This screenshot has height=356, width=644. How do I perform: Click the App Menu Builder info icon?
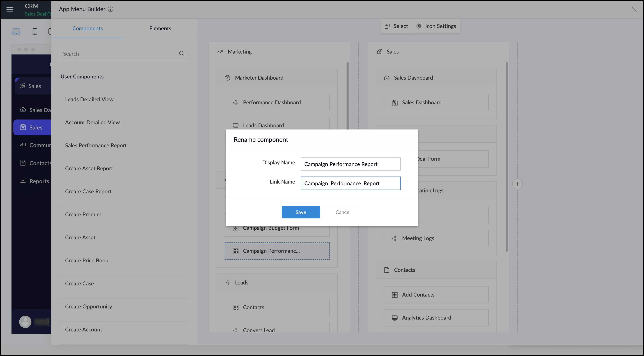(x=111, y=9)
